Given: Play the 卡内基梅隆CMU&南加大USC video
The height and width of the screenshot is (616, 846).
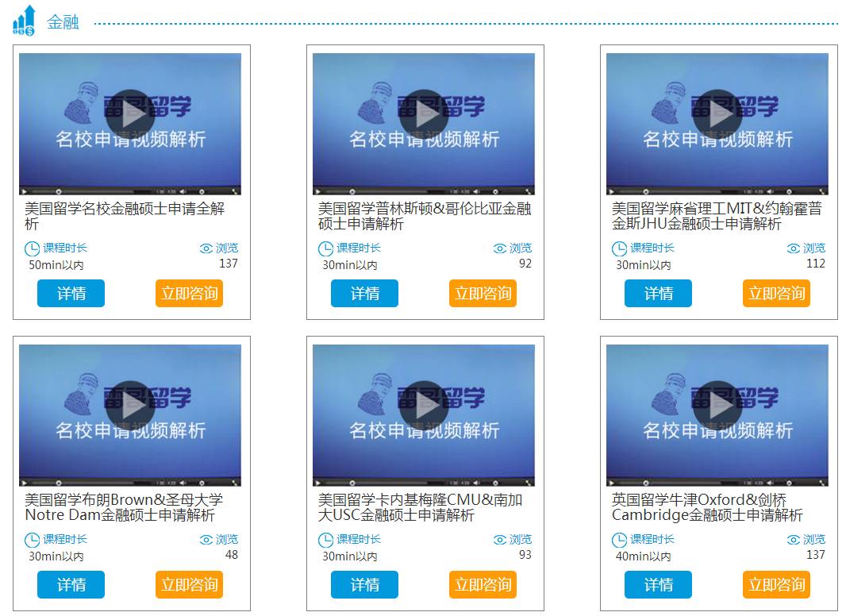Looking at the screenshot, I should coord(424,406).
